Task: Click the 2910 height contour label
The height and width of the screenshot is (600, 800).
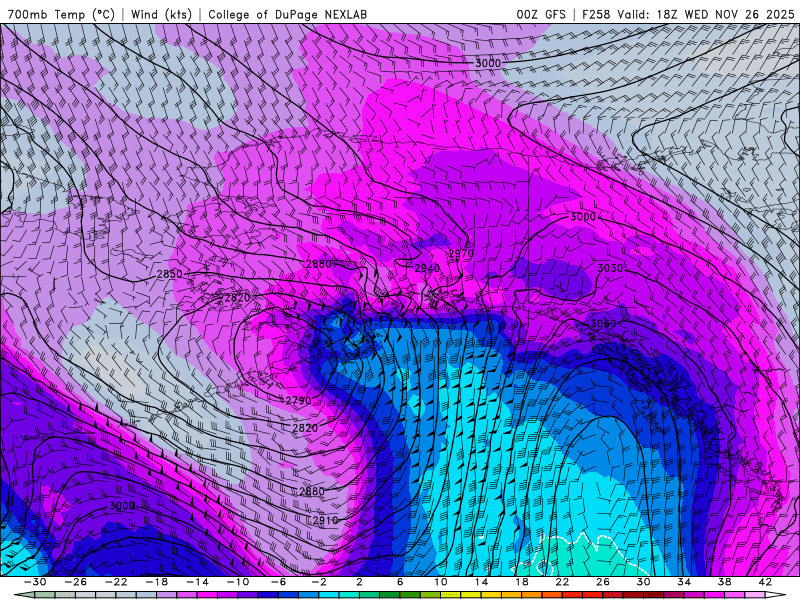Action: click(325, 520)
